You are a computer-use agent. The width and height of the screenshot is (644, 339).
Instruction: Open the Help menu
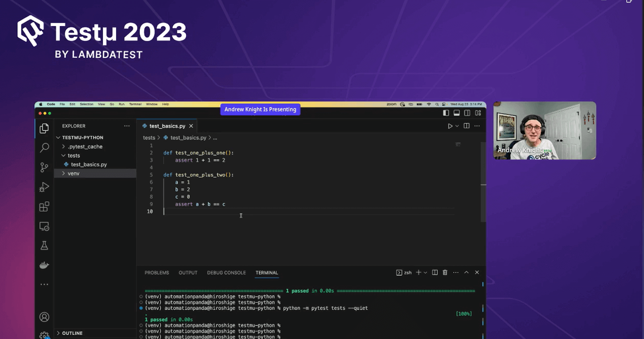[165, 104]
